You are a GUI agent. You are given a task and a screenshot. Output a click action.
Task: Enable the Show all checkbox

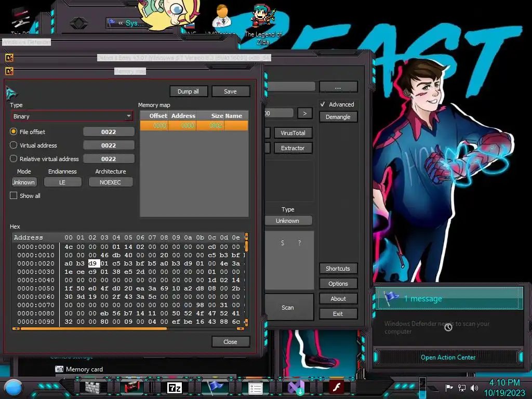coord(14,195)
